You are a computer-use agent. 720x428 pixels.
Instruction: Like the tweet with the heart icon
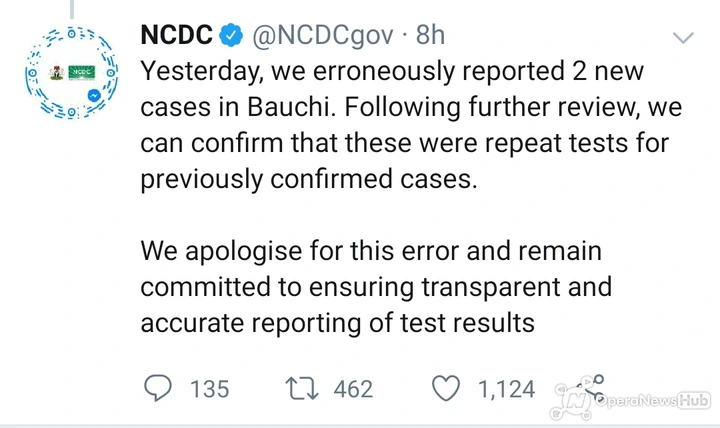click(446, 388)
